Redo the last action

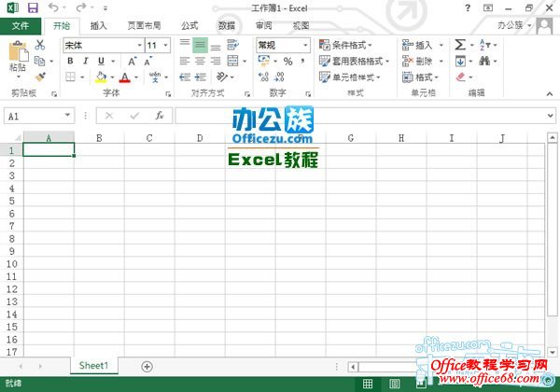tap(81, 7)
